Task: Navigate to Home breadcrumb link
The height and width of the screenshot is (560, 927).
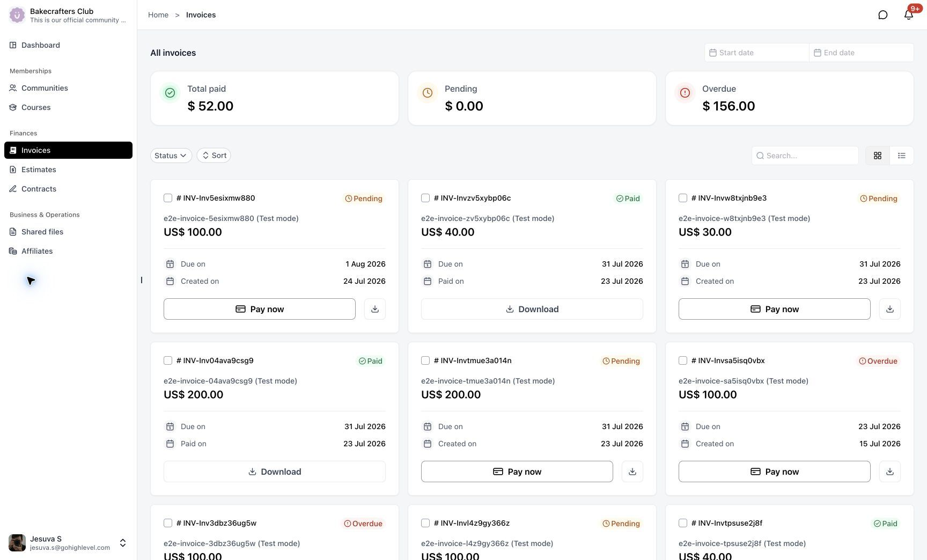Action: point(158,15)
